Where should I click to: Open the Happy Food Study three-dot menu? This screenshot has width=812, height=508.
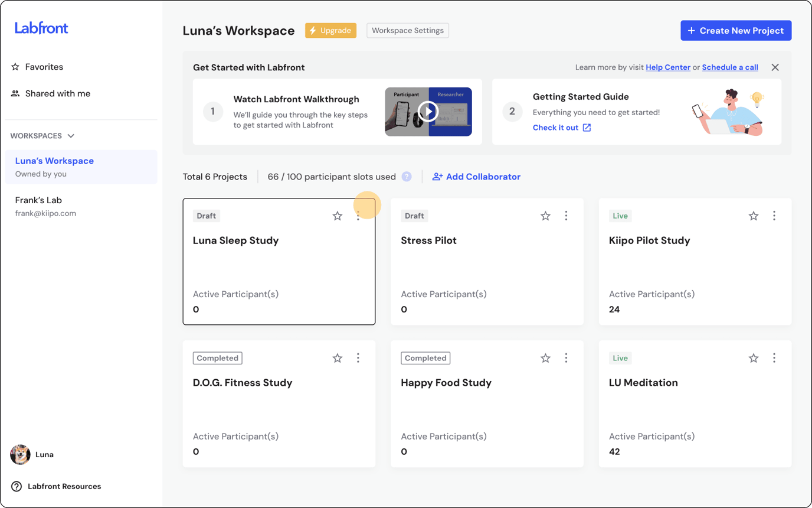click(566, 357)
